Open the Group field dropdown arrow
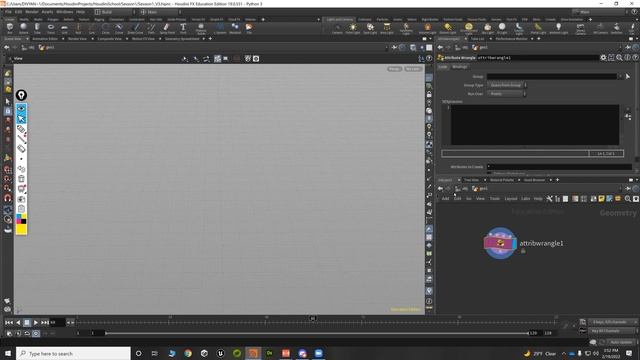This screenshot has height=360, width=640. point(620,76)
